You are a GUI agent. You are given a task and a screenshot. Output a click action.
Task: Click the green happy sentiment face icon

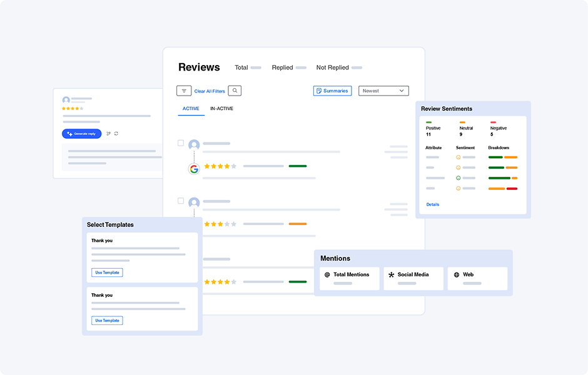[x=458, y=178]
